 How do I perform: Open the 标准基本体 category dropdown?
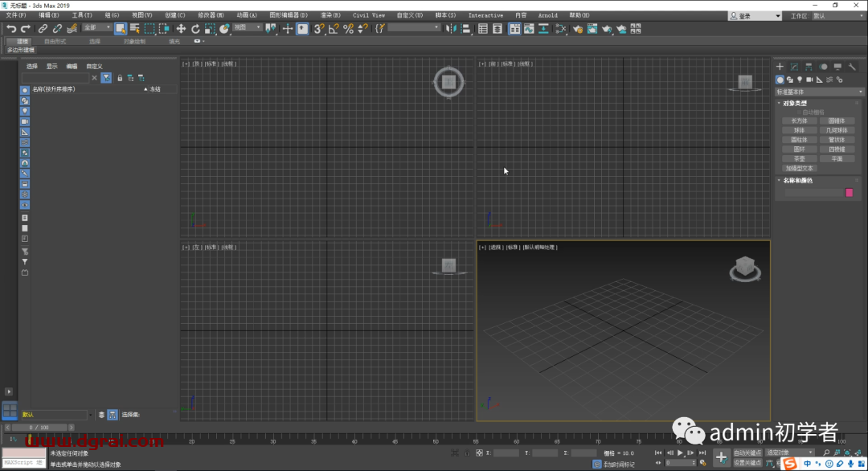819,92
